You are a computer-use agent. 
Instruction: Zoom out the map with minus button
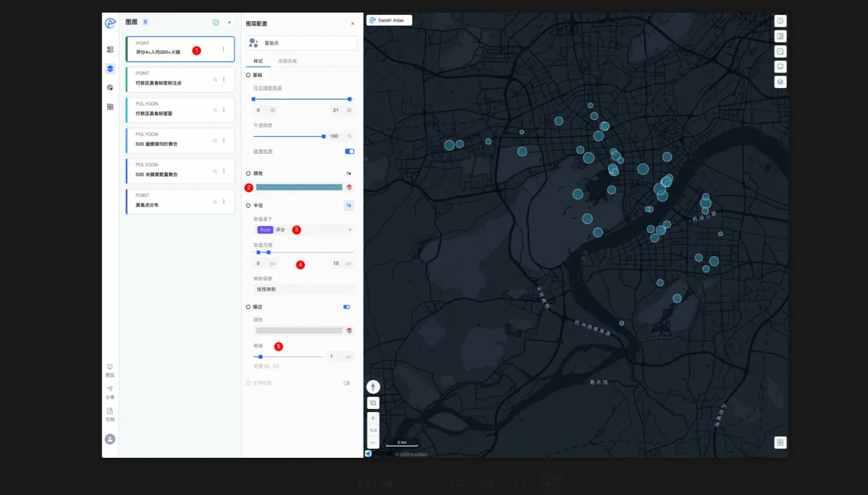(373, 442)
